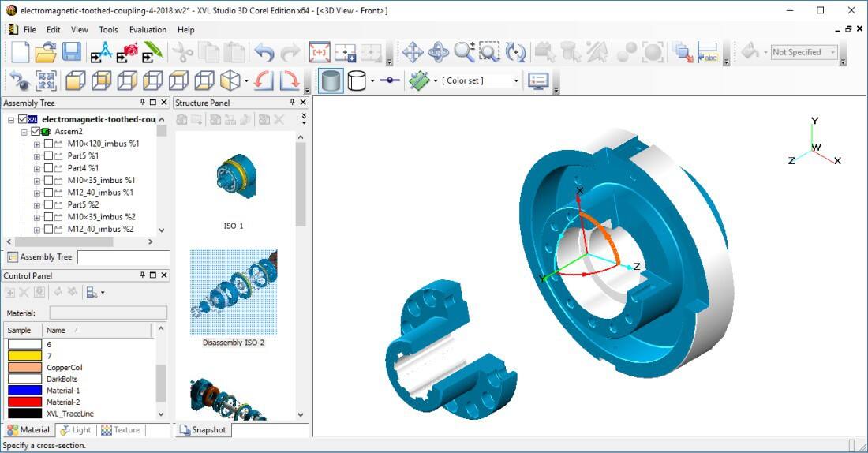
Task: Activate the Zoom In magnifier tool
Action: pos(464,53)
